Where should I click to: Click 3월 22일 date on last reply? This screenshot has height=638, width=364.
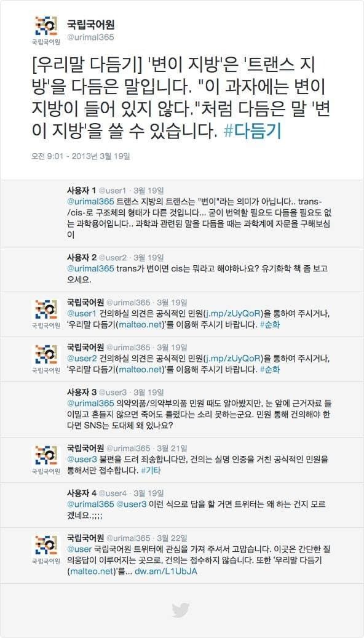172,538
